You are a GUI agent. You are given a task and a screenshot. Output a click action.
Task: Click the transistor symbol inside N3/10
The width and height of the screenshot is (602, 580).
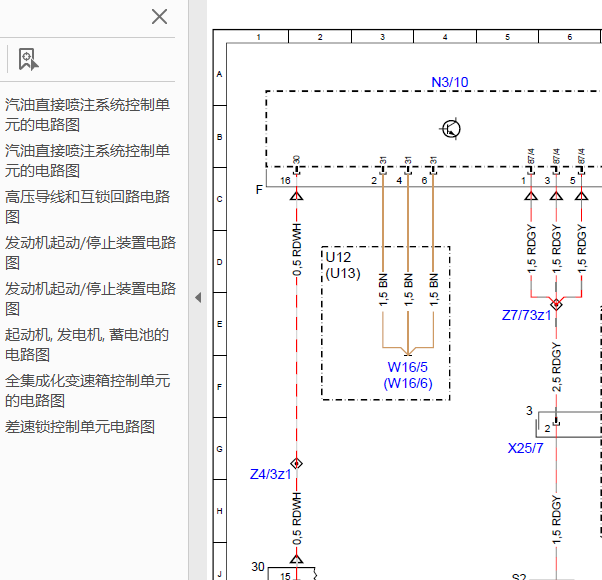451,129
